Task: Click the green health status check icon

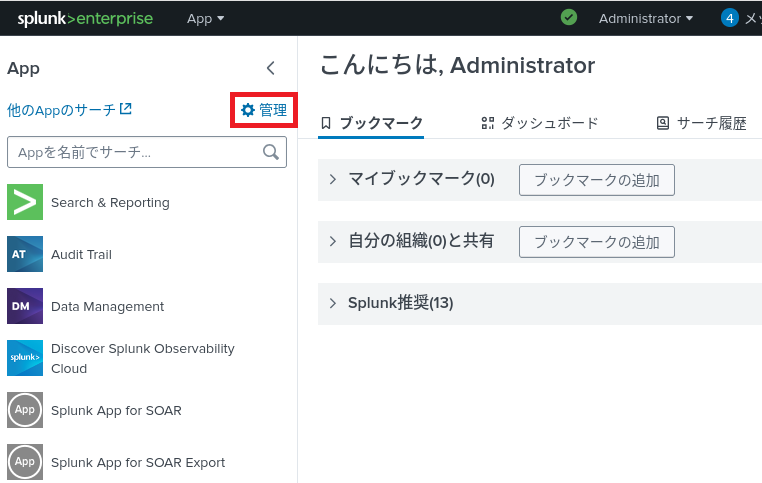Action: (569, 18)
